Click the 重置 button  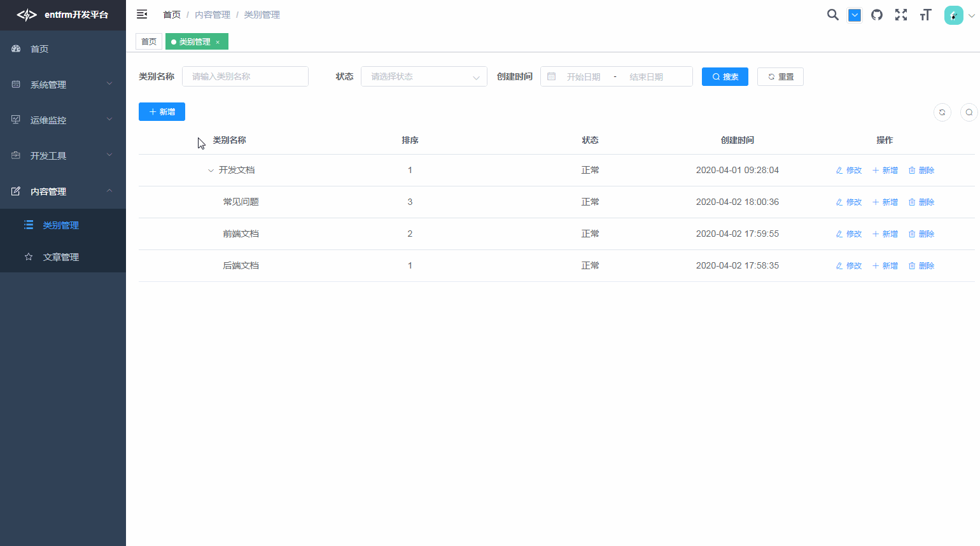[780, 76]
